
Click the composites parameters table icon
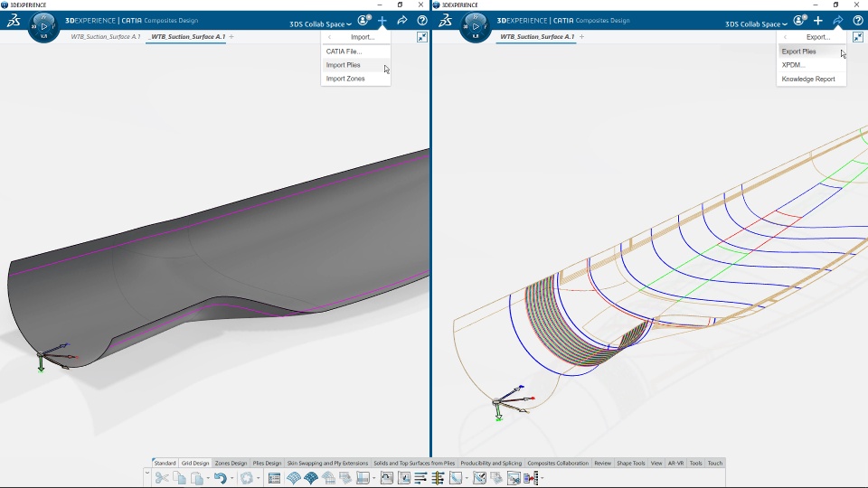point(274,477)
